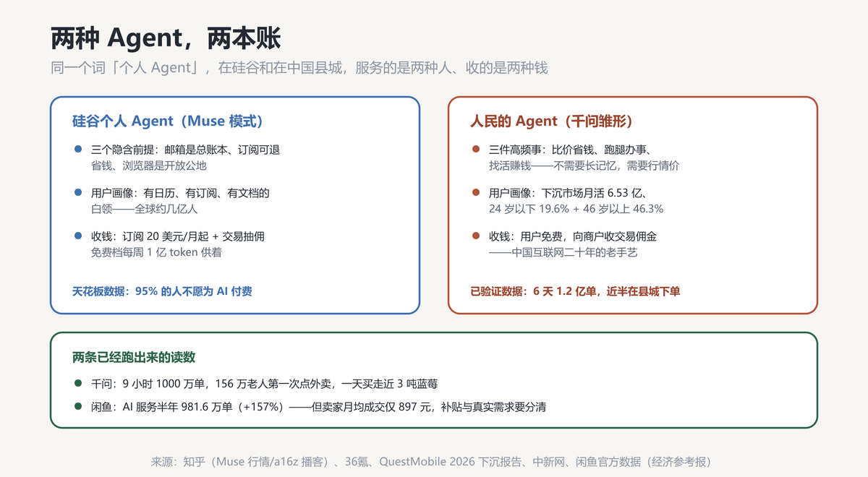Click the red text '已验证数据：6 天 1.2 亿单，近半在县城下单'

(575, 292)
